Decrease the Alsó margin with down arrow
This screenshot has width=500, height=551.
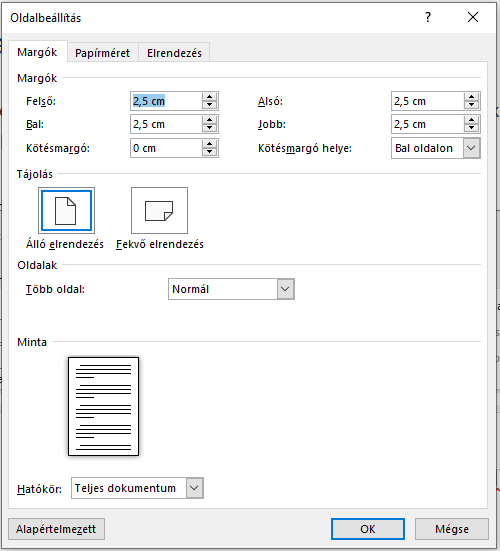pyautogui.click(x=471, y=105)
